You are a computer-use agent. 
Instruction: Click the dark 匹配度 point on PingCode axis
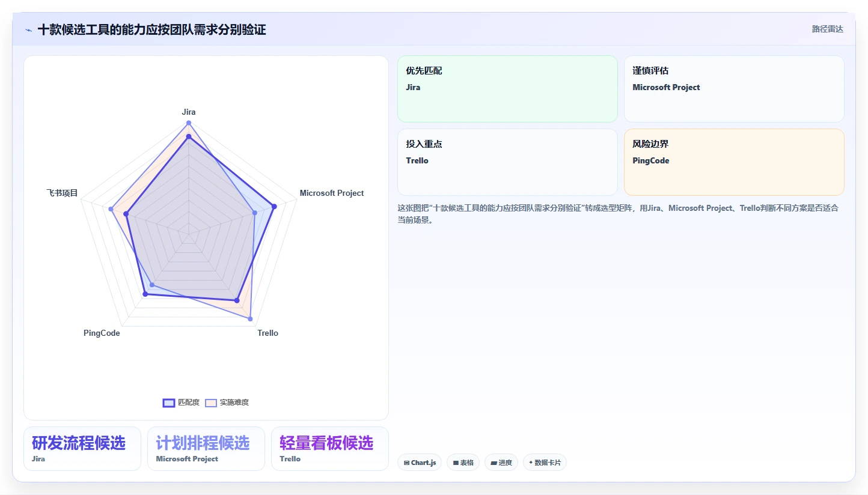tap(145, 294)
